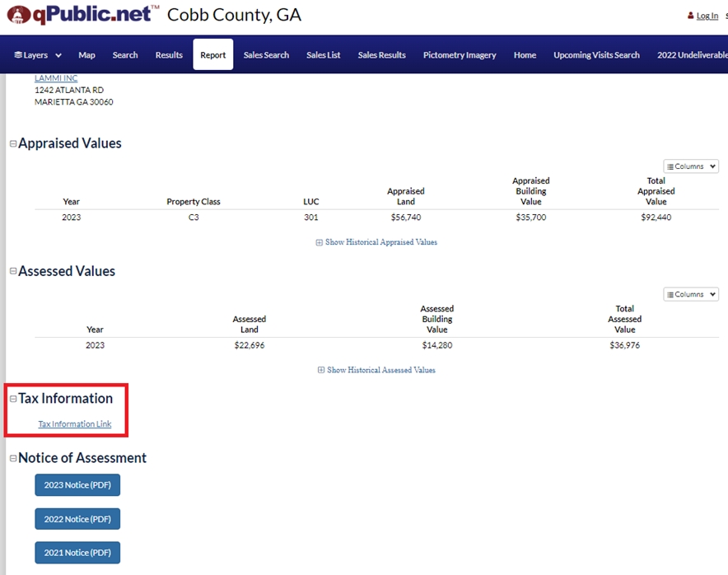Open the Sales Search menu item
The width and height of the screenshot is (728, 575).
(266, 55)
